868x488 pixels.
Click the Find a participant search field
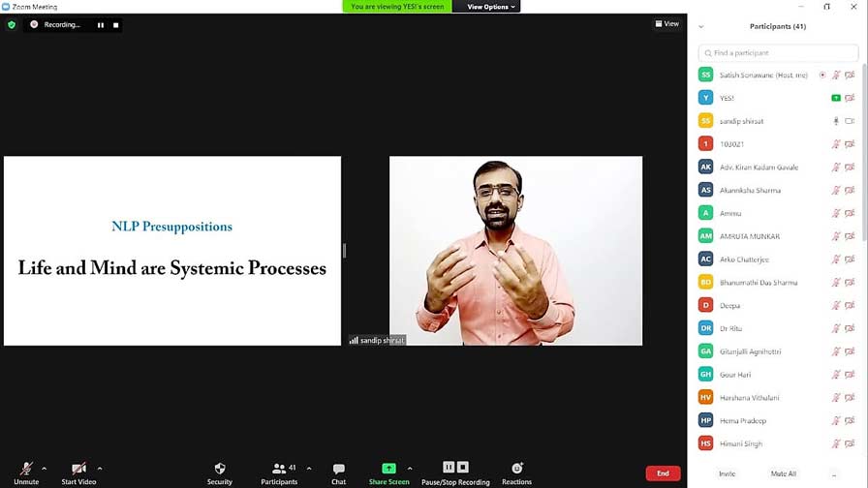click(x=778, y=53)
